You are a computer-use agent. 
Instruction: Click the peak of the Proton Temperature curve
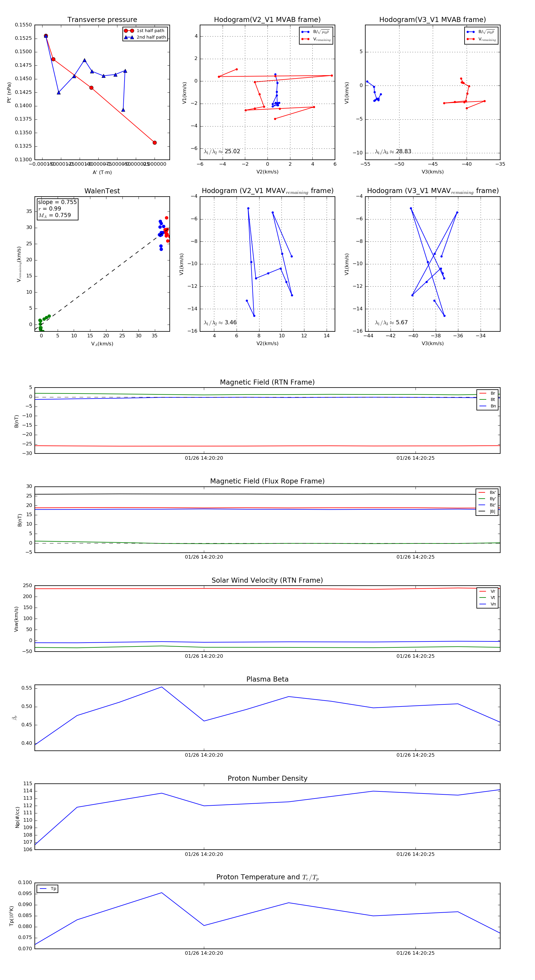[162, 892]
